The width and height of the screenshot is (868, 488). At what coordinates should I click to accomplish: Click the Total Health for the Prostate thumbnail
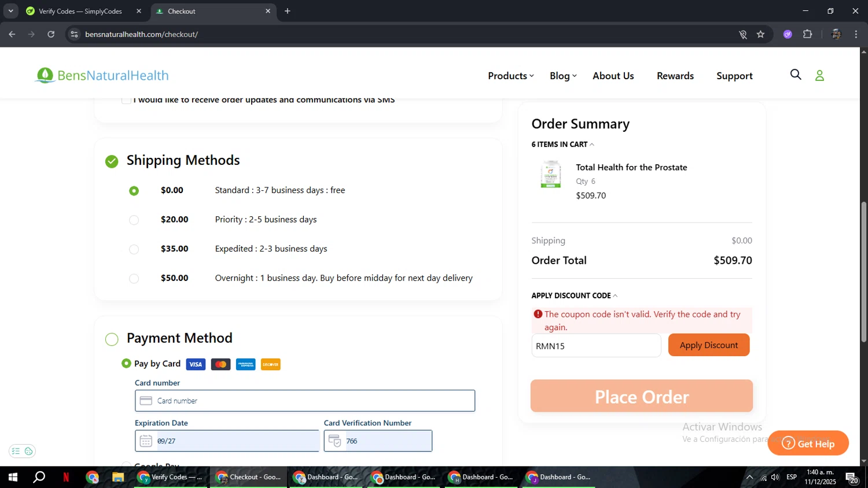point(551,175)
